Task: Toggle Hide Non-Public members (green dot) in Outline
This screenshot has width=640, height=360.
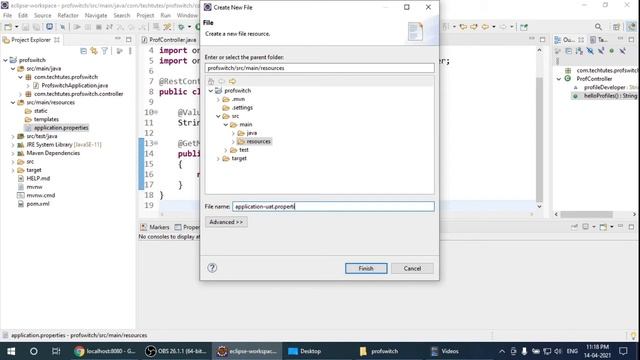Action: point(611,51)
